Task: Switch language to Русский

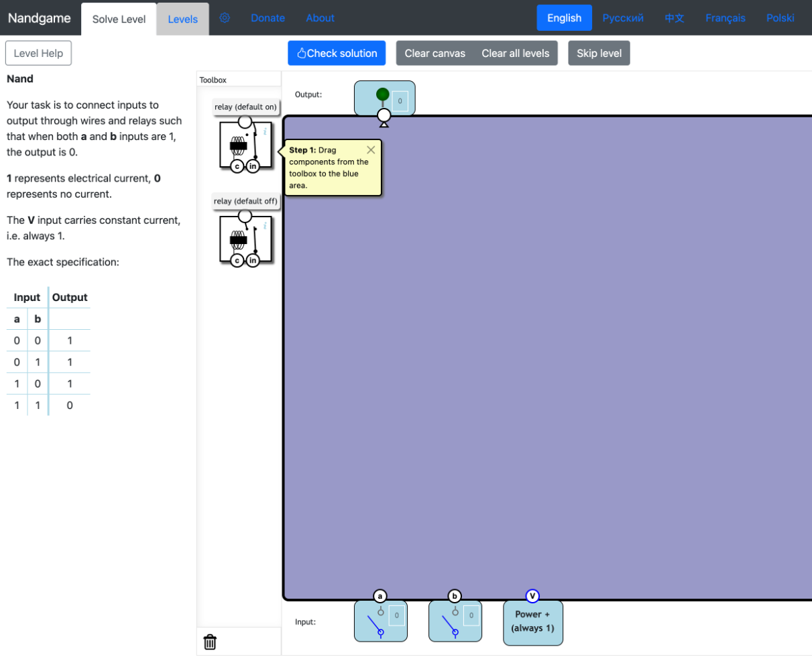Action: [623, 18]
